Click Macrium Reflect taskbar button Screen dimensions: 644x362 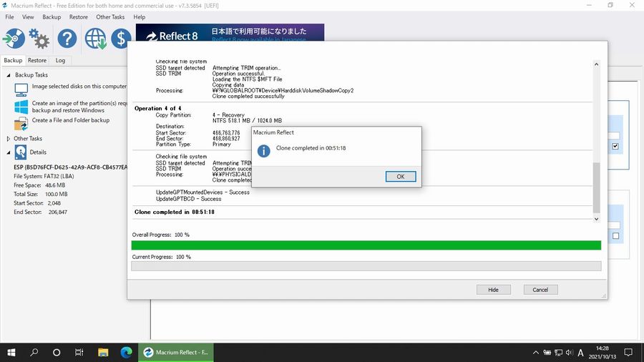coord(176,353)
